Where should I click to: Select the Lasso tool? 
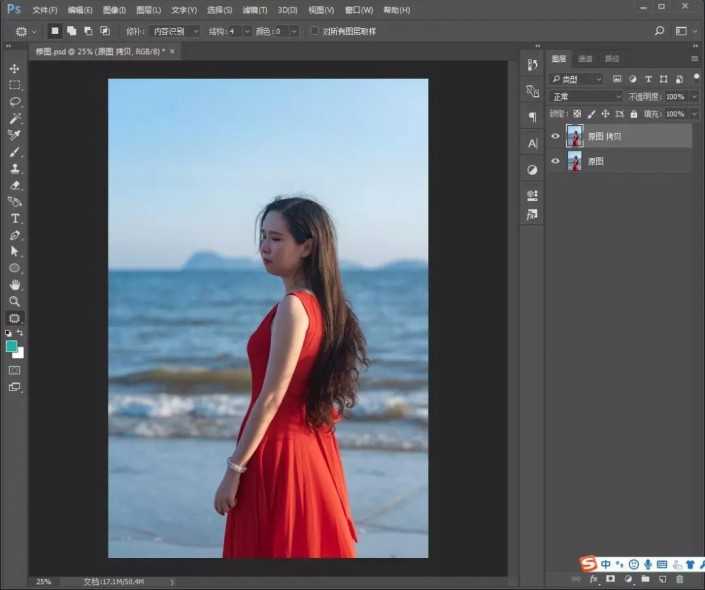[15, 102]
